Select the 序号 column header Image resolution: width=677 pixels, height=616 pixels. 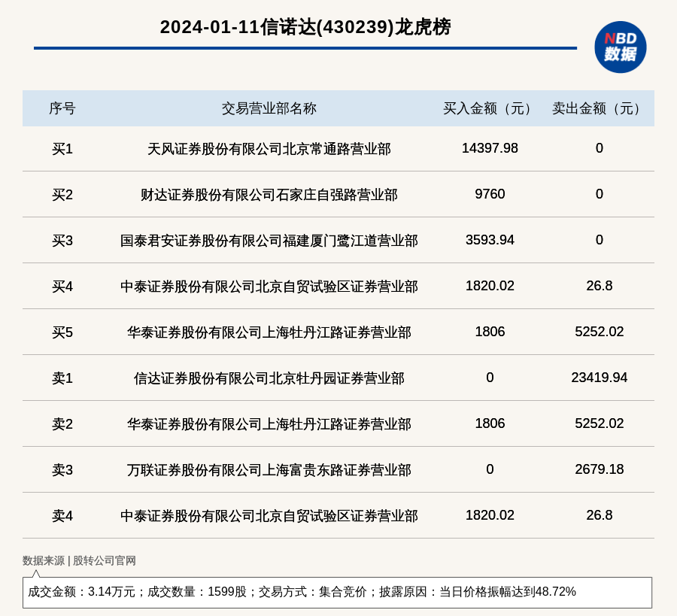(x=62, y=108)
